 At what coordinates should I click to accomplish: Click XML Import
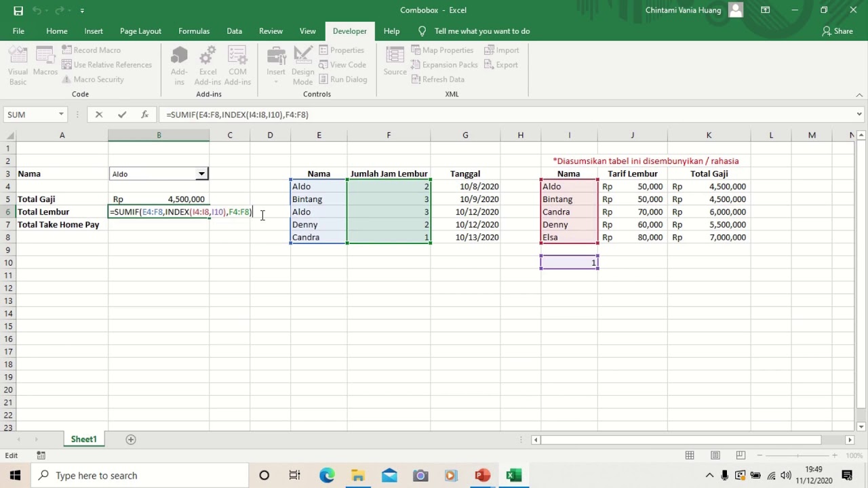(x=501, y=50)
